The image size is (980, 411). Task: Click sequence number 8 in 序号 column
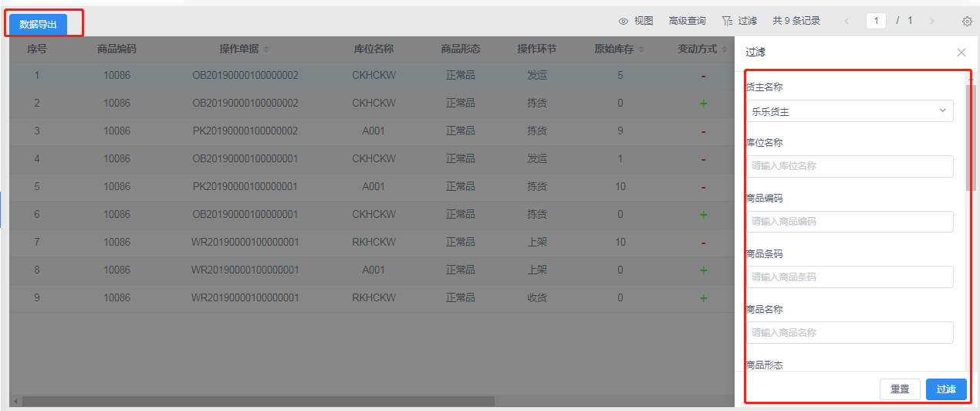pyautogui.click(x=36, y=270)
